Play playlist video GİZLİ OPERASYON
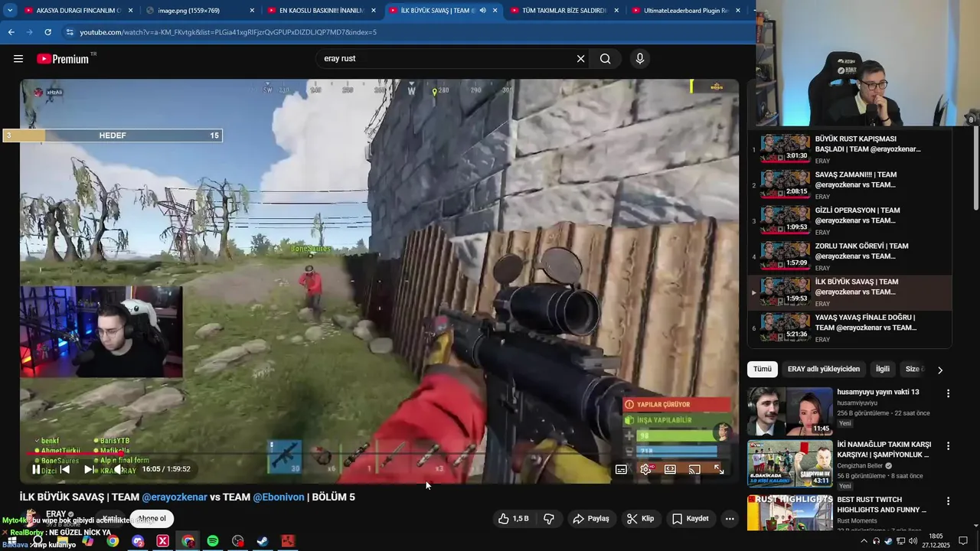Viewport: 980px width, 551px height. coord(850,220)
